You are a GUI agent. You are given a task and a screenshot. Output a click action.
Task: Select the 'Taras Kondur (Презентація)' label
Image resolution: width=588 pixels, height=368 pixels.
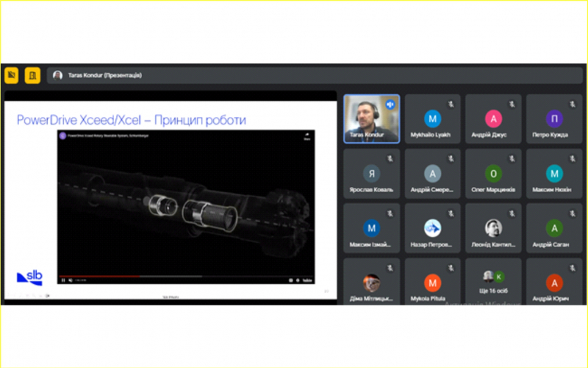point(105,76)
